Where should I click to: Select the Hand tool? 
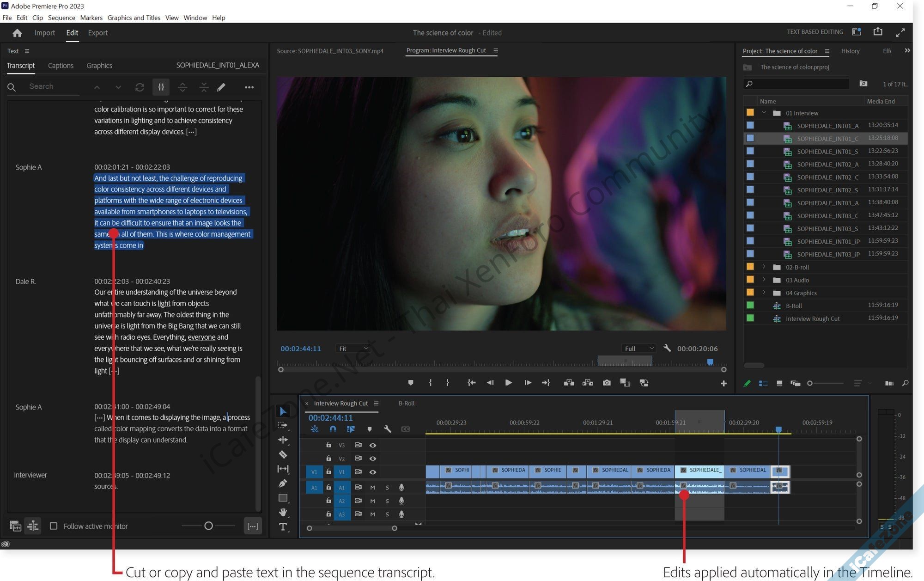283,512
